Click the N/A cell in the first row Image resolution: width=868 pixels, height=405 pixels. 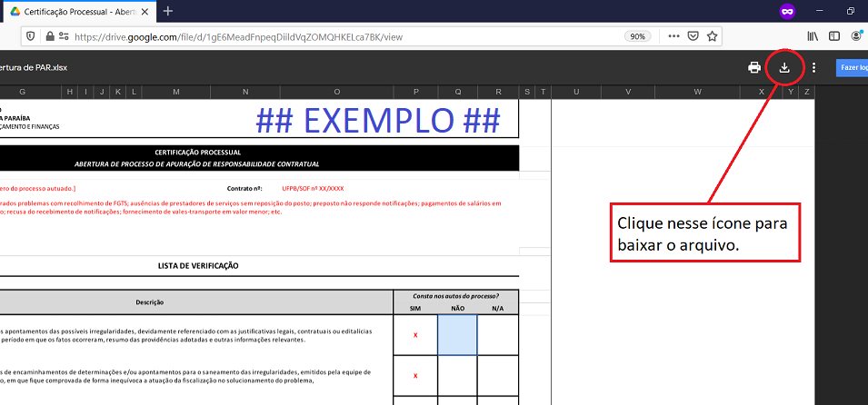[x=498, y=335]
